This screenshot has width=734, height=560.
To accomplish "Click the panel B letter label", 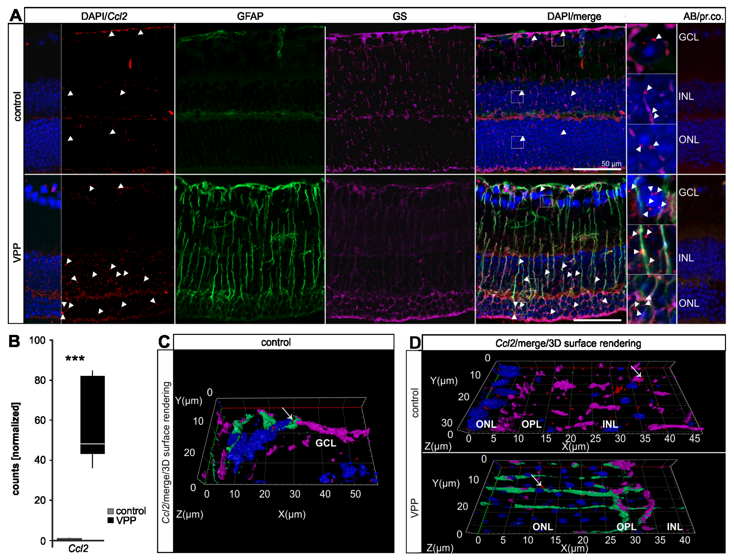I will (14, 341).
